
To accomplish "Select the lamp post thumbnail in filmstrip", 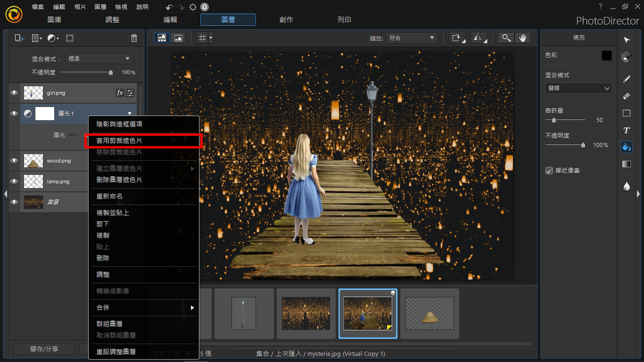I will [x=244, y=313].
